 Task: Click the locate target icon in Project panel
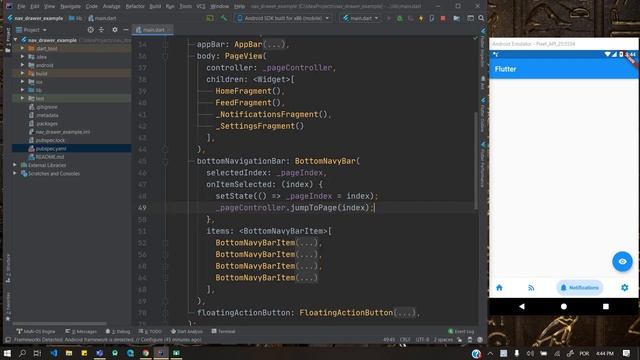91,30
